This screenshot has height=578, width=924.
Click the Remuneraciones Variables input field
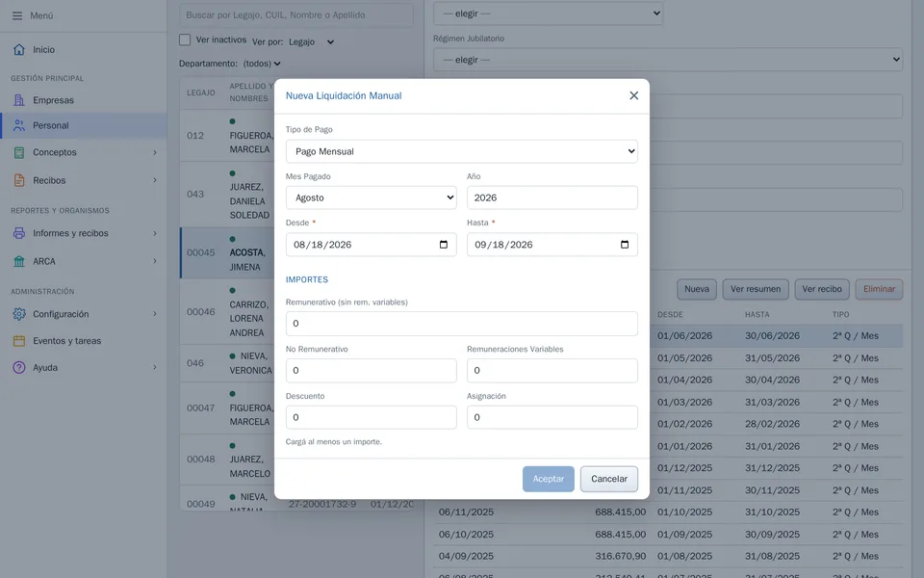click(552, 370)
